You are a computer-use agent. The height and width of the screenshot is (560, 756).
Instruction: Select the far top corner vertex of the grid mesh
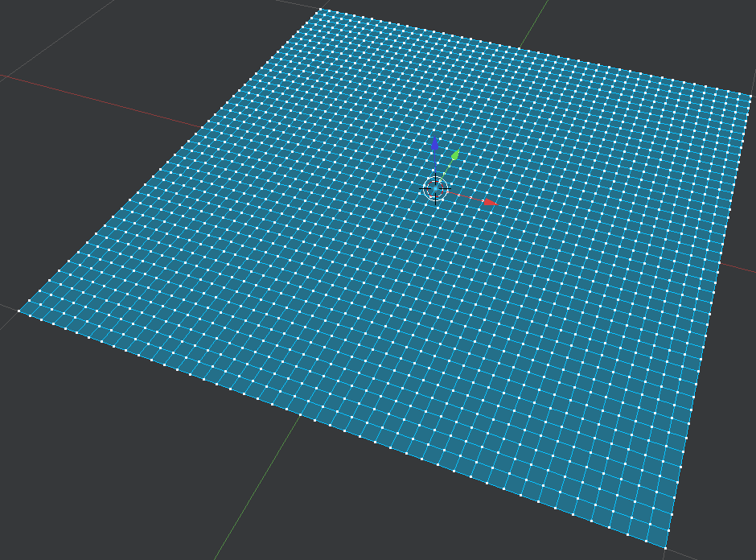[x=319, y=9]
